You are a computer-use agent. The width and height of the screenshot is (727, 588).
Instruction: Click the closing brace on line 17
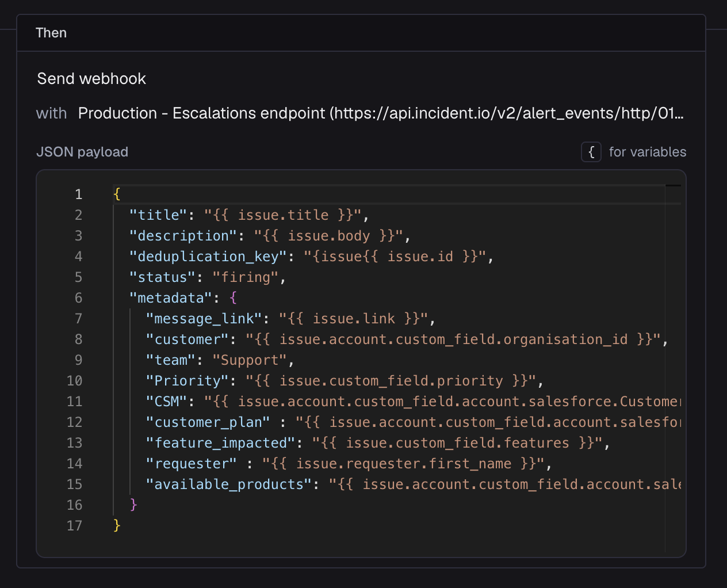tap(116, 525)
